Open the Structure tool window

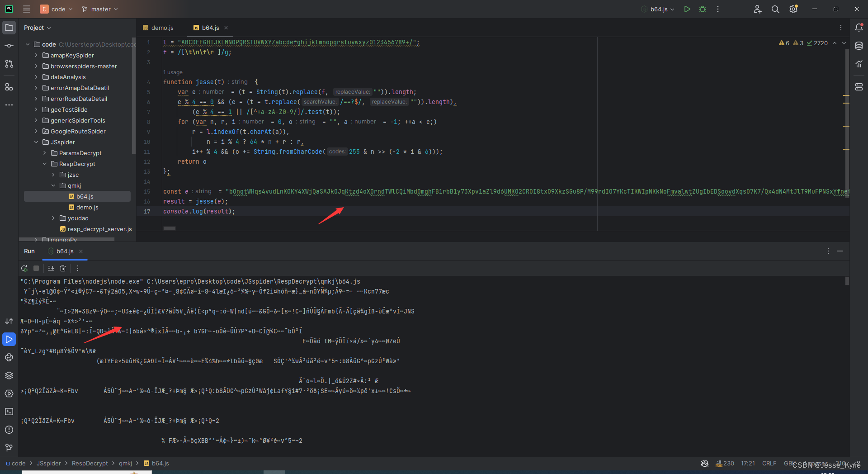click(x=9, y=87)
